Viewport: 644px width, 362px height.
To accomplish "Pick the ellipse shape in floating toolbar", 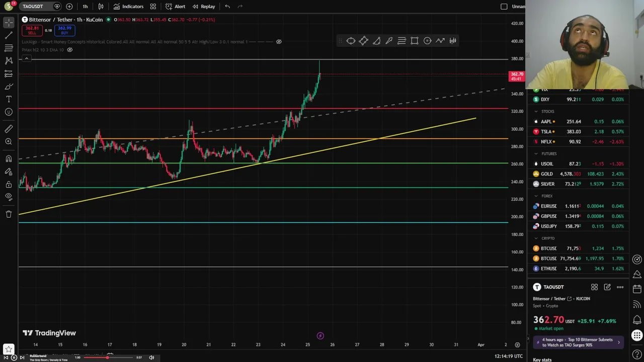I will point(351,41).
